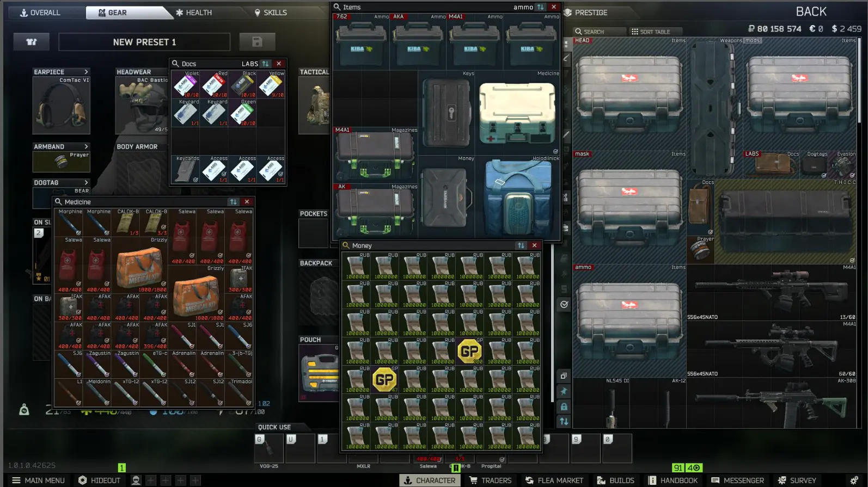Switch to the OVERALL tab
Screen dimensions: 868x487
(x=40, y=13)
